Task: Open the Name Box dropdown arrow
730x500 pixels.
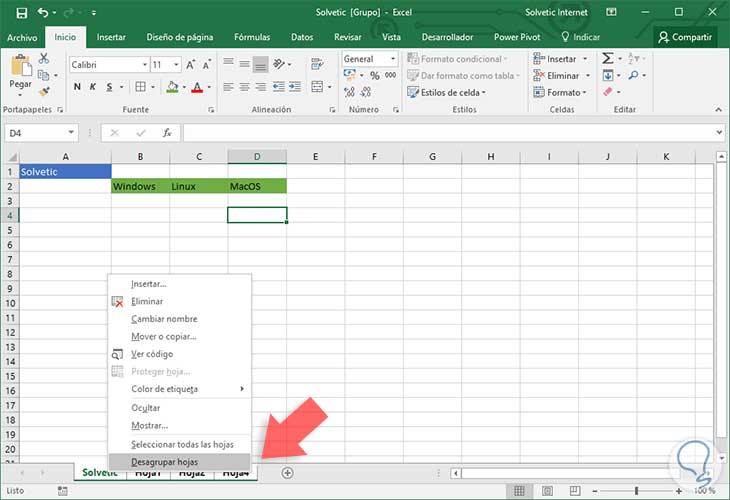Action: 71,133
